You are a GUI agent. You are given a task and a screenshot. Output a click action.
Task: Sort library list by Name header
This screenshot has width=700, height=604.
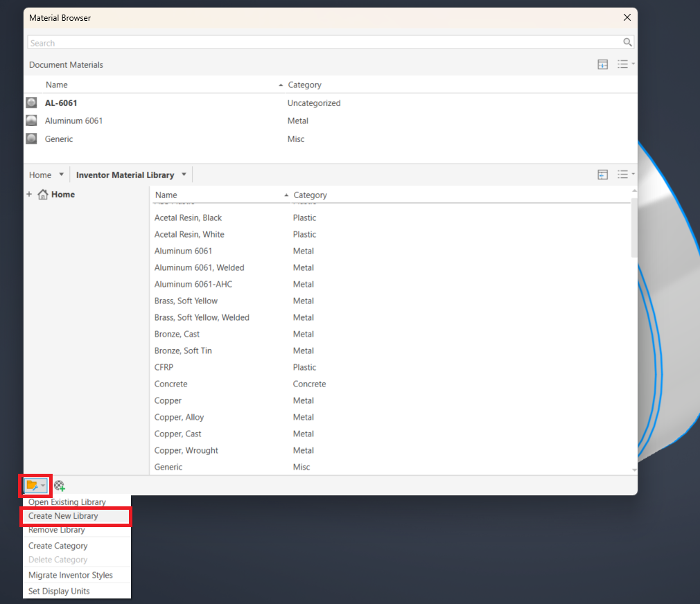[x=166, y=195]
